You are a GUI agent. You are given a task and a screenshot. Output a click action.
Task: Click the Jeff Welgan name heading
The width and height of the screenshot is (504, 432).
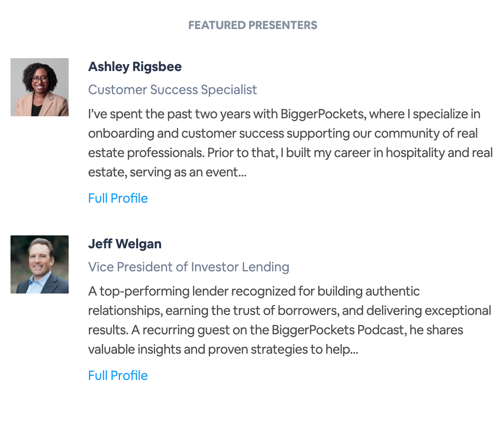[x=125, y=244]
